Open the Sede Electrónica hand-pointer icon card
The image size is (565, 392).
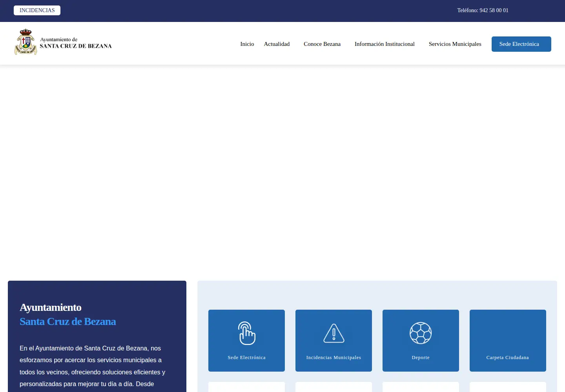[x=246, y=341]
